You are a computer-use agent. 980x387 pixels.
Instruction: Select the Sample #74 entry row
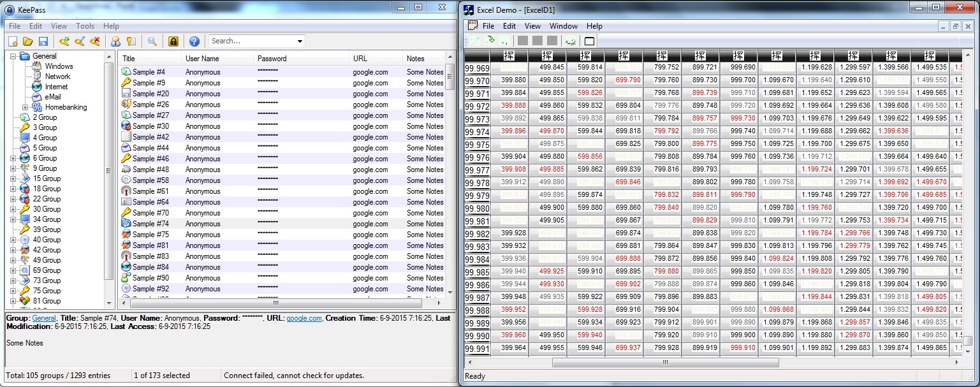282,224
